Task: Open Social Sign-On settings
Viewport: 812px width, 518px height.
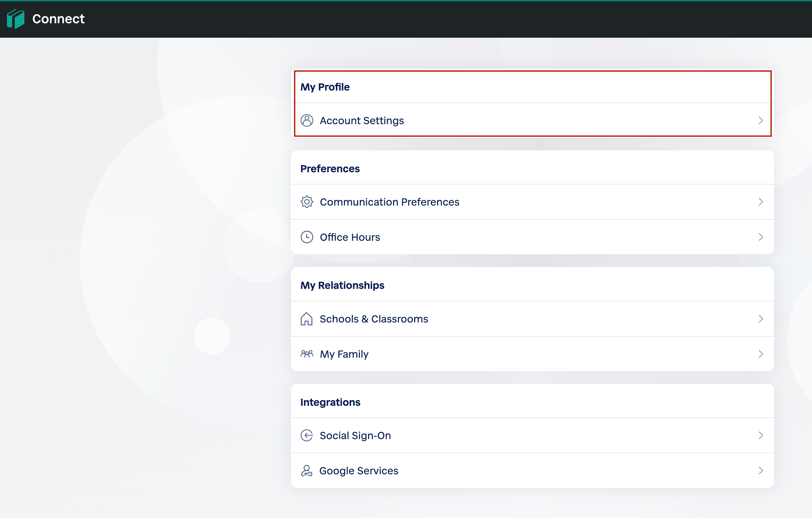Action: click(532, 435)
